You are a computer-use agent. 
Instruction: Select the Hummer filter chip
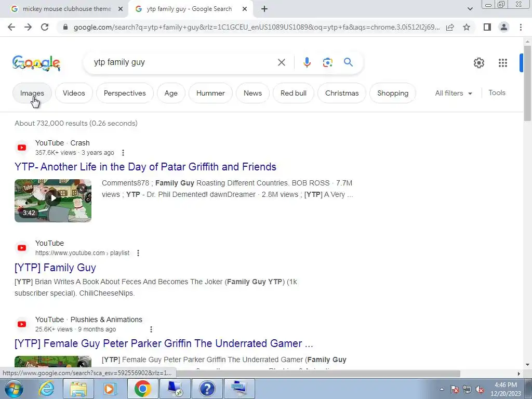(x=210, y=93)
